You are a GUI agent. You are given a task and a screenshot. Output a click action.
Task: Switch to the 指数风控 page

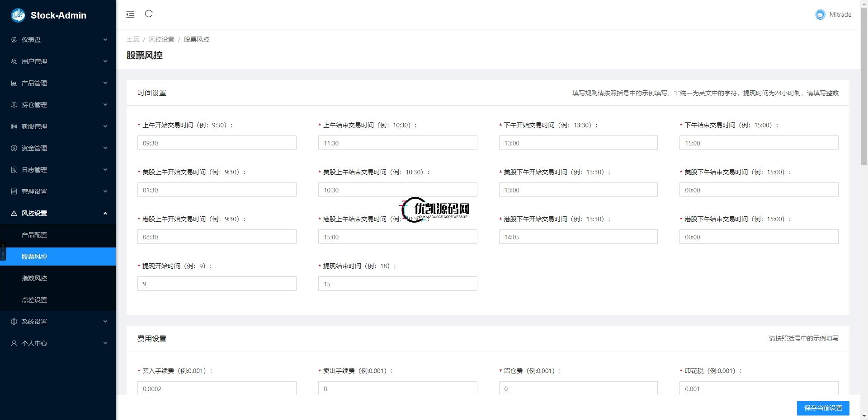point(34,278)
